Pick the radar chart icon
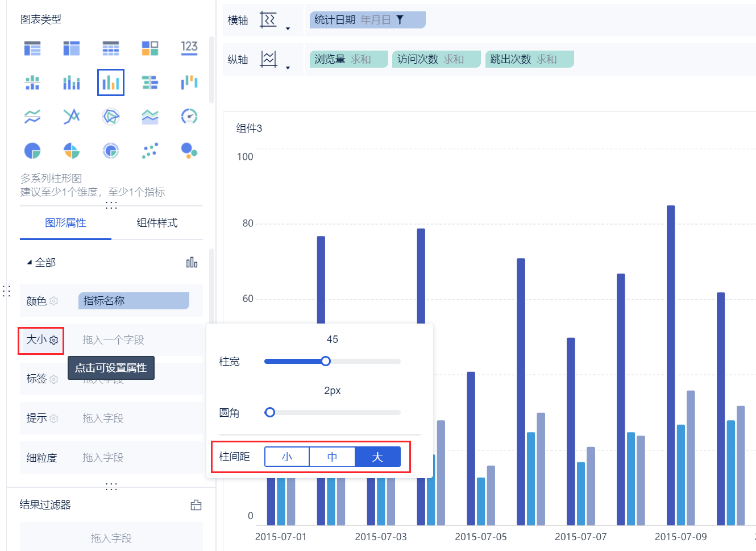The width and height of the screenshot is (756, 551). [111, 117]
